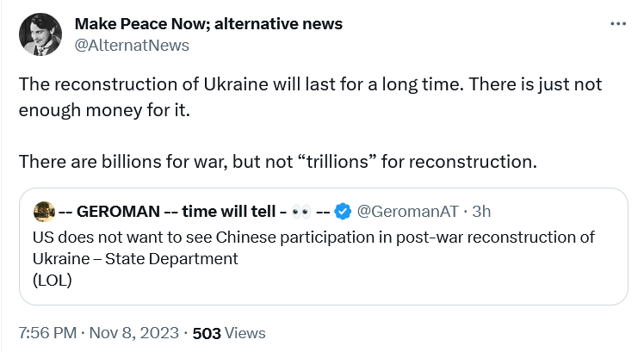Click the (LOL) text in quoted tweet

52,280
